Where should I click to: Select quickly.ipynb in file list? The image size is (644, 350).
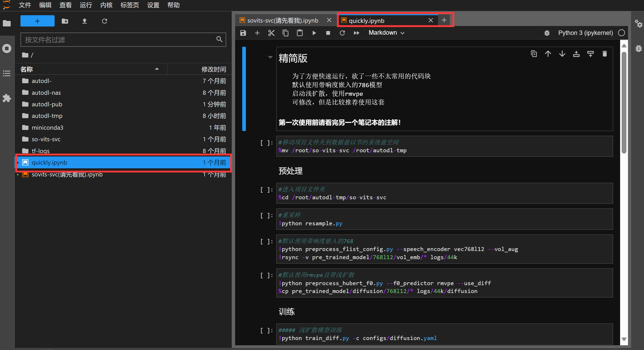(x=123, y=163)
